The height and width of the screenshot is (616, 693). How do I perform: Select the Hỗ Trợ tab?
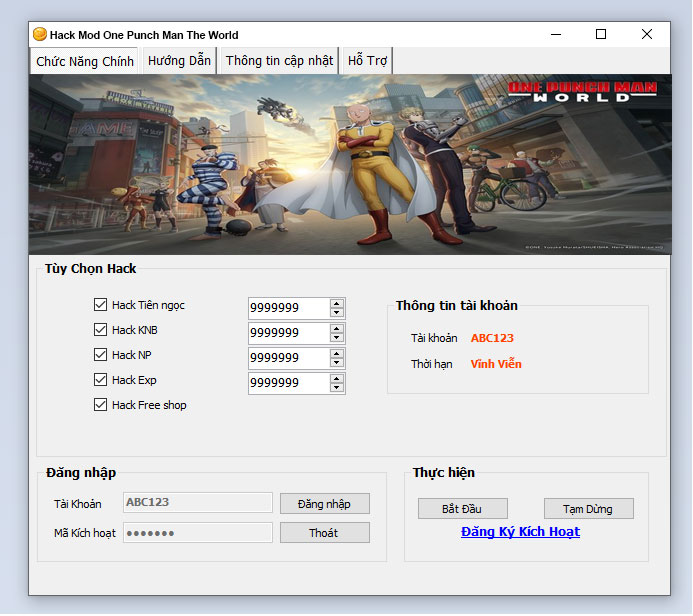click(x=367, y=61)
